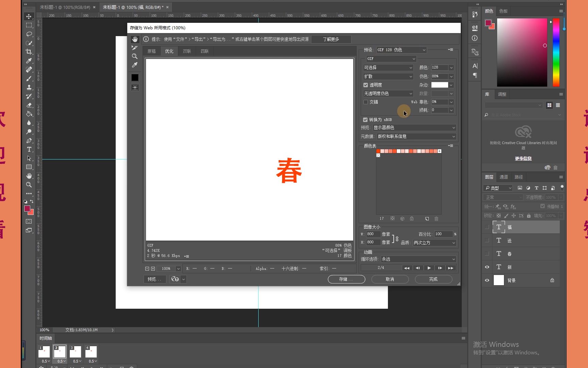Switch to the 通道 panel tab
588x368 pixels.
coord(504,177)
